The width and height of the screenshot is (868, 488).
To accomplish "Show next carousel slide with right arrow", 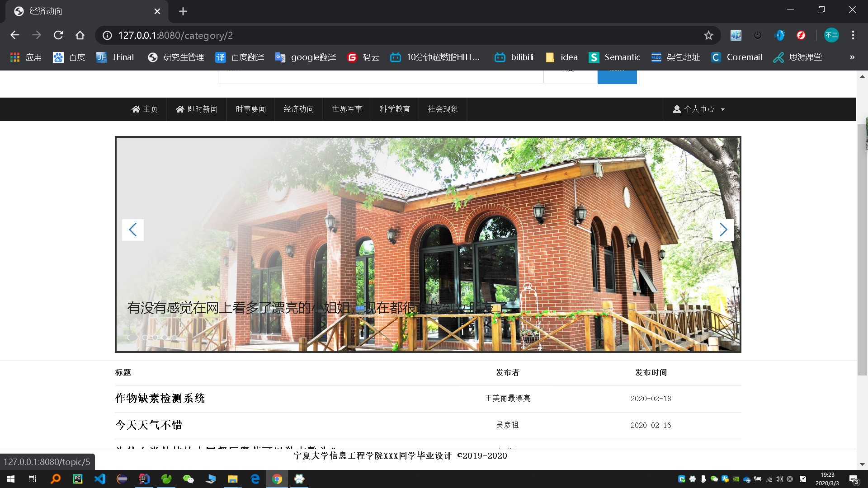I will [723, 230].
